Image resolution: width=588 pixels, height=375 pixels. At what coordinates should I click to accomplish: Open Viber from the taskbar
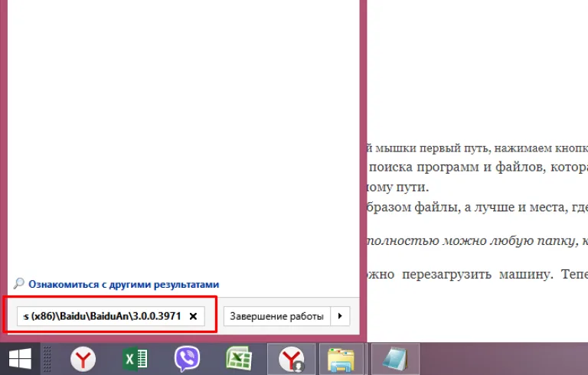point(187,359)
